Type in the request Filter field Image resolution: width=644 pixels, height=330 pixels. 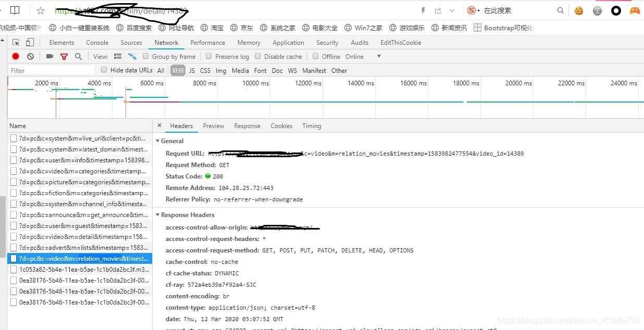(52, 70)
